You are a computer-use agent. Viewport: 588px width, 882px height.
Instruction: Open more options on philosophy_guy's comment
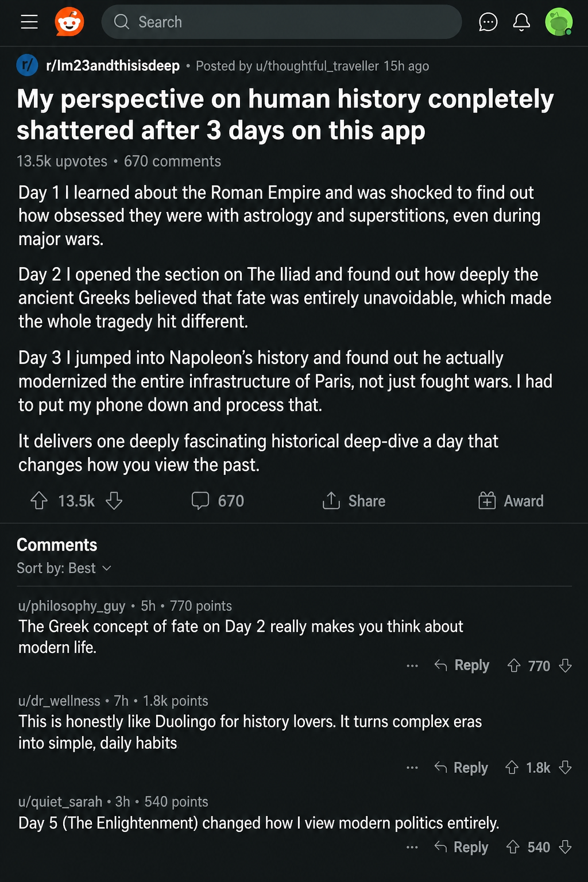(412, 666)
